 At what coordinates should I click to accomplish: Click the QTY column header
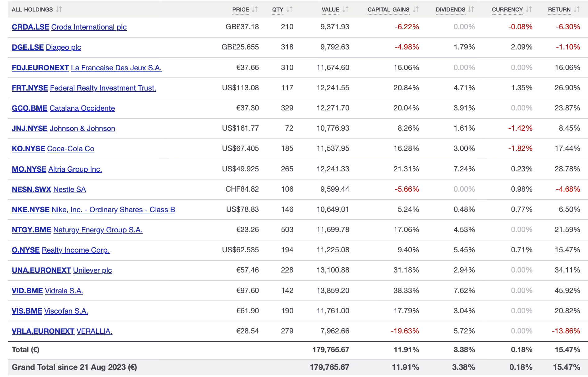pyautogui.click(x=278, y=10)
